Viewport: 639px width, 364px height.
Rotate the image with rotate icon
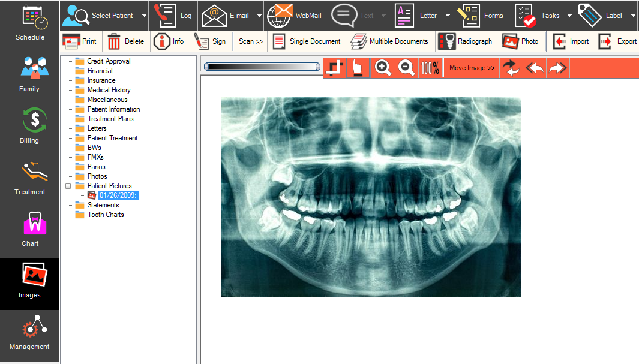511,68
